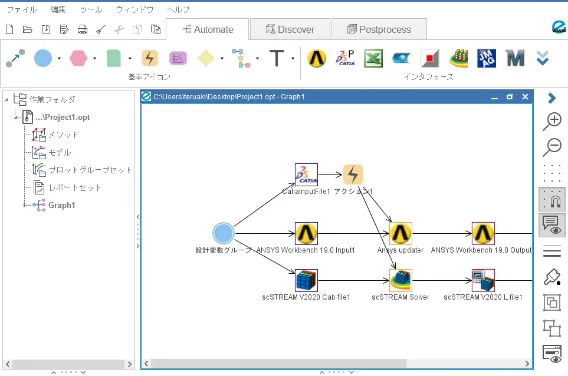Click the orange lightning action icon in ribbon
The height and width of the screenshot is (376, 568).
click(x=150, y=58)
